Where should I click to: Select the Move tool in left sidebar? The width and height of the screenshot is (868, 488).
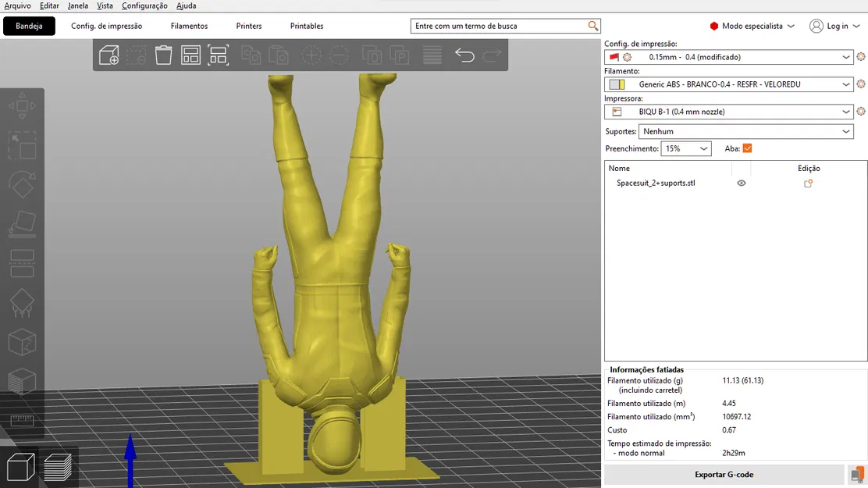click(22, 105)
